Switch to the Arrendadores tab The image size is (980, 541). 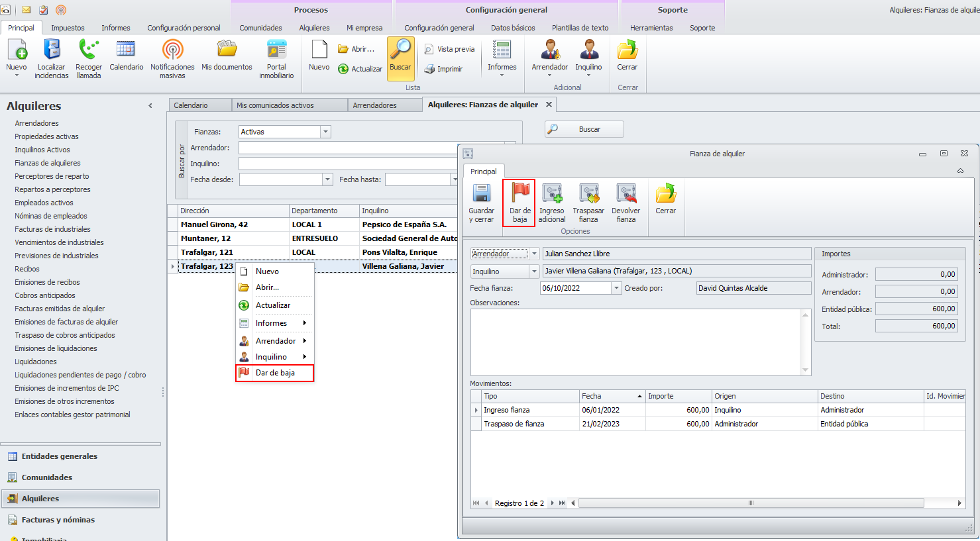pyautogui.click(x=384, y=105)
